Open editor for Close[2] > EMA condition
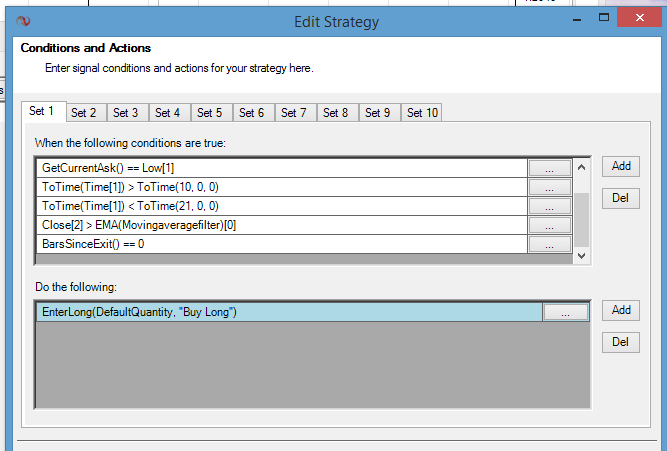The image size is (667, 451). [548, 225]
